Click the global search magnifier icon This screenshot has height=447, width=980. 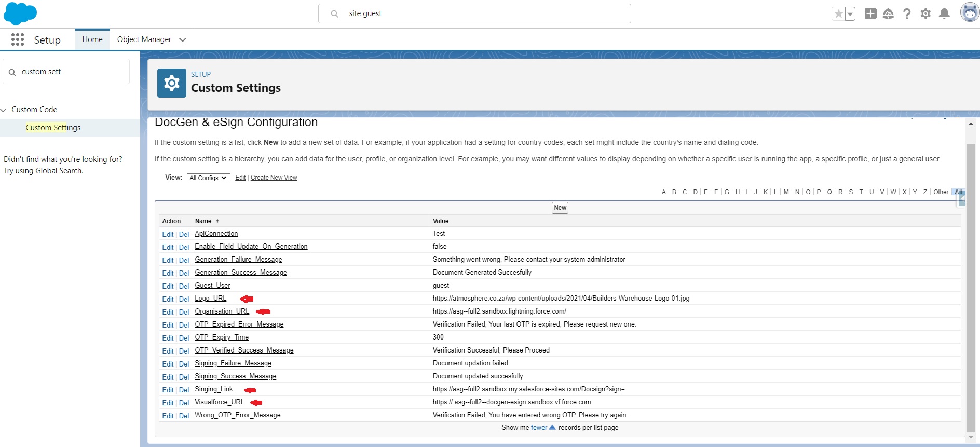click(x=335, y=14)
